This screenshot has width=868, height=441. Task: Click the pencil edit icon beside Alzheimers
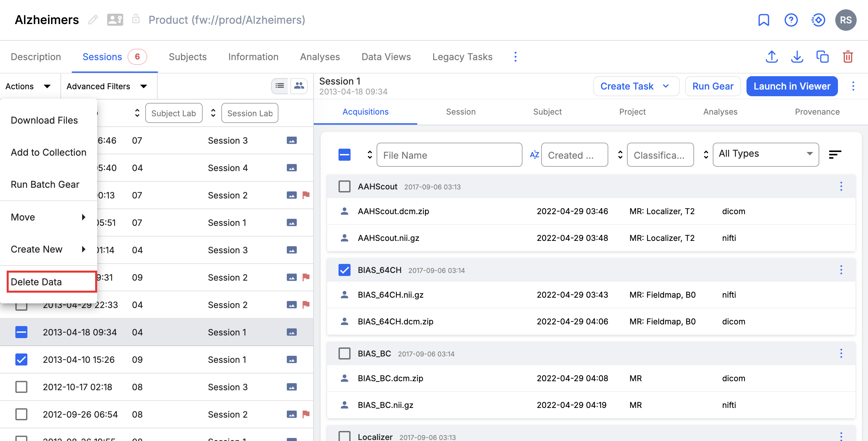[x=93, y=20]
